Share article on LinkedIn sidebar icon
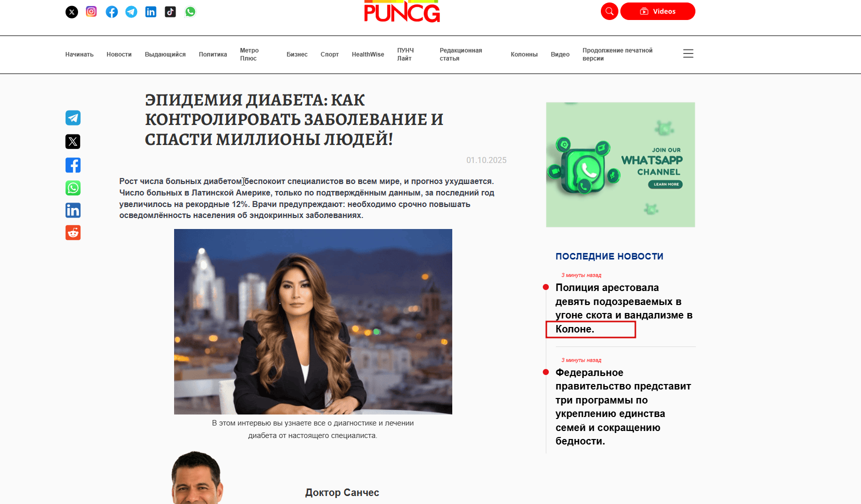 (x=73, y=210)
